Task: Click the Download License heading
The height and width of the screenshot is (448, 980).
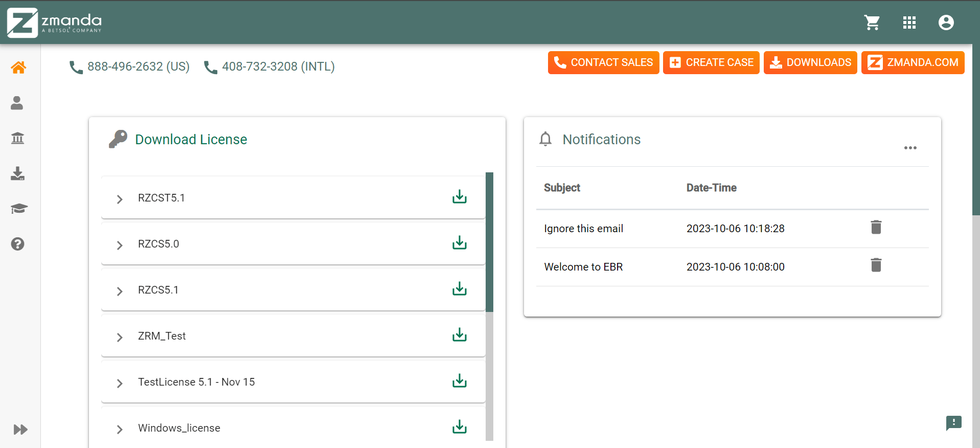Action: [191, 140]
